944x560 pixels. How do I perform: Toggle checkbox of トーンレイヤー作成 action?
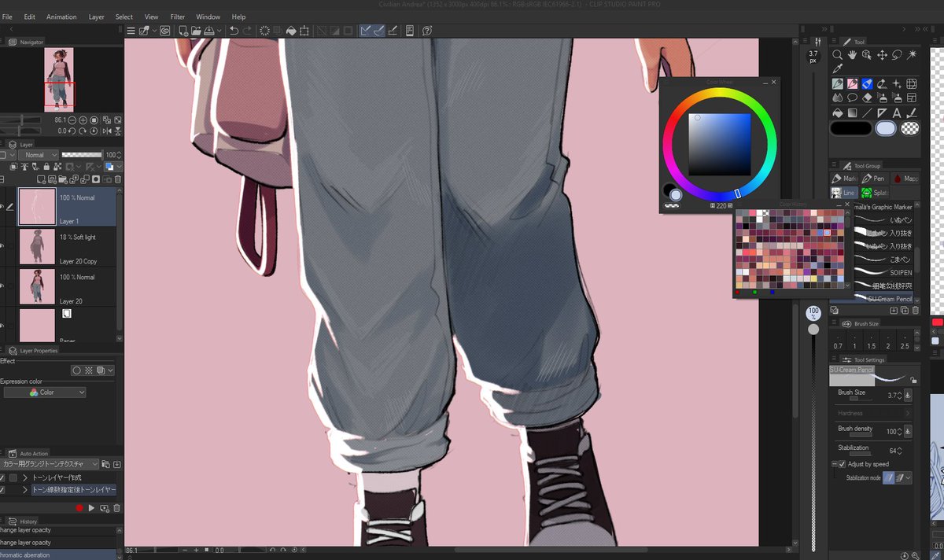coord(2,477)
